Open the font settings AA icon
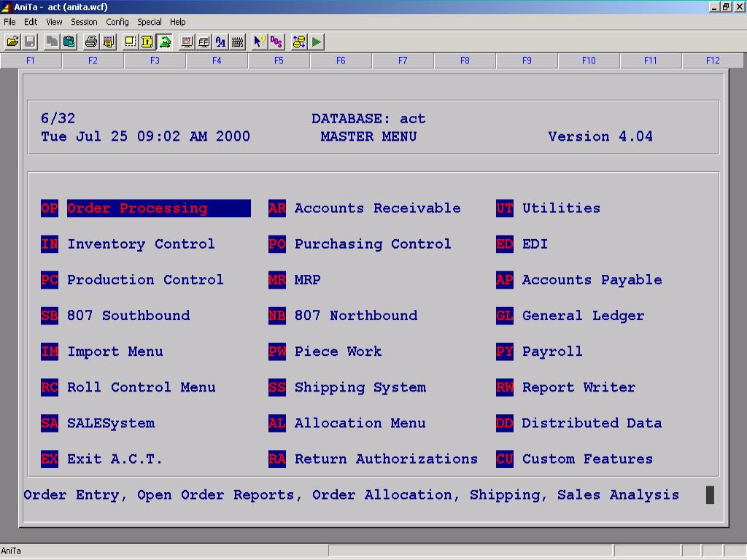The image size is (747, 560). (x=220, y=42)
